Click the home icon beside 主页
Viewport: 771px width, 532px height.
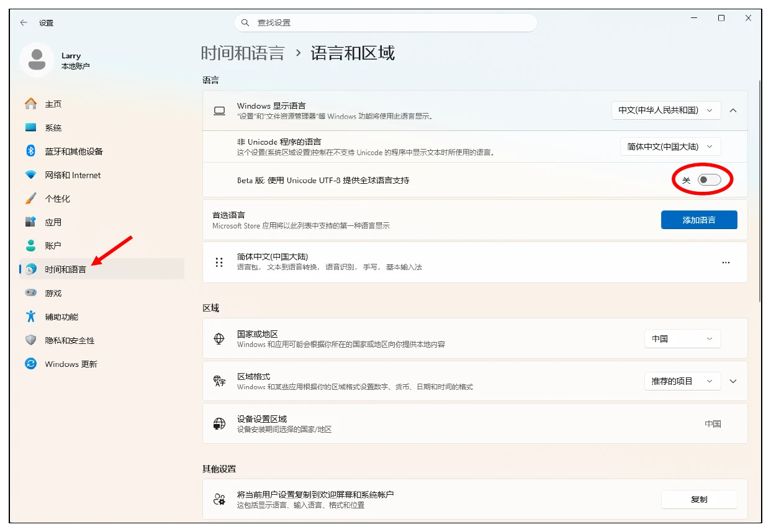[x=30, y=104]
